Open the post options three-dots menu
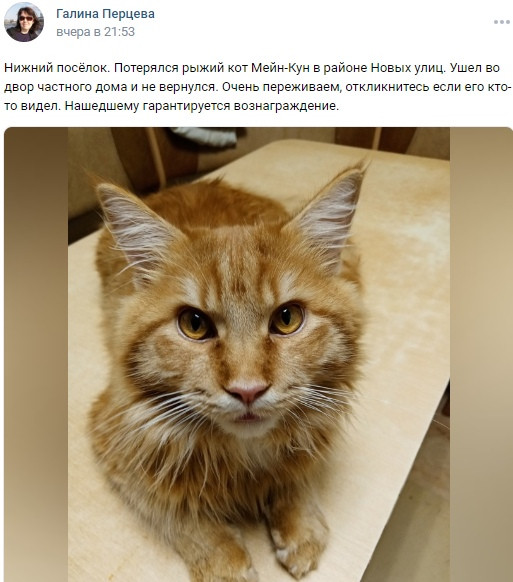Image resolution: width=513 pixels, height=582 pixels. click(501, 22)
